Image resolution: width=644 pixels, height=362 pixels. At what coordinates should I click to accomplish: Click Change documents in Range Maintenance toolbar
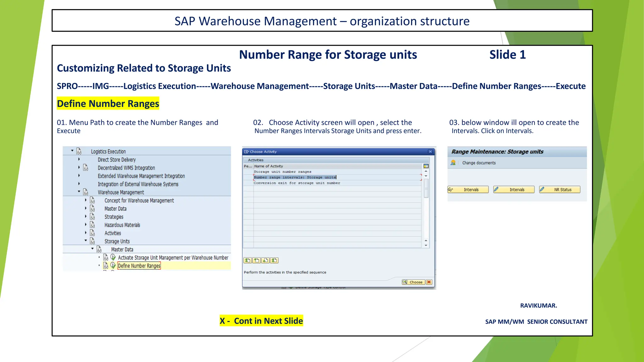(x=479, y=163)
